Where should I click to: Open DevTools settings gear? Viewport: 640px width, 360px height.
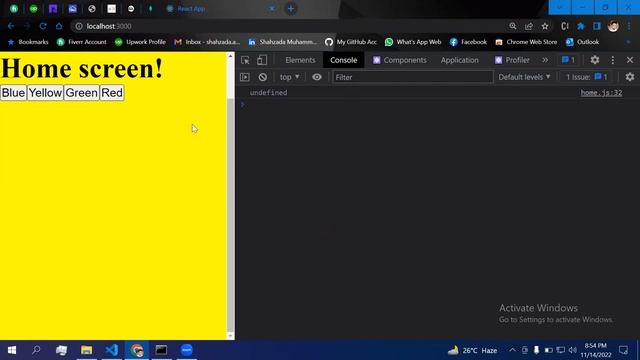coord(595,60)
